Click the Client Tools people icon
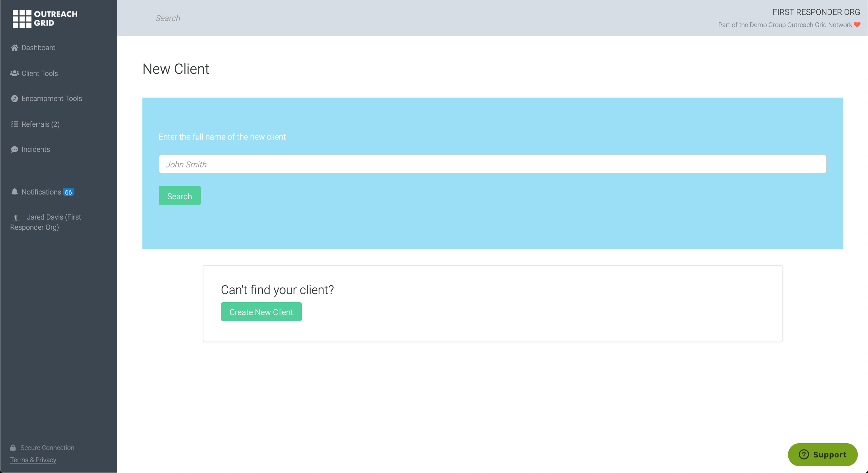The height and width of the screenshot is (473, 868). click(x=14, y=74)
